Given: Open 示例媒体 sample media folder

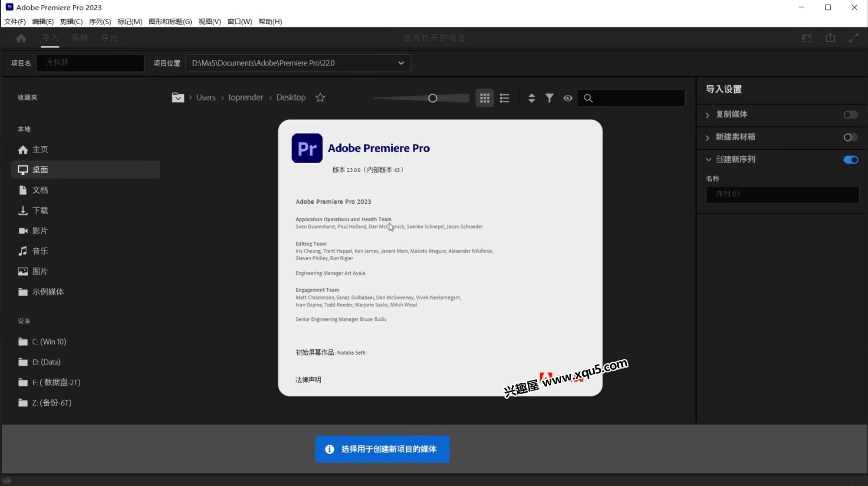Looking at the screenshot, I should [x=85, y=292].
